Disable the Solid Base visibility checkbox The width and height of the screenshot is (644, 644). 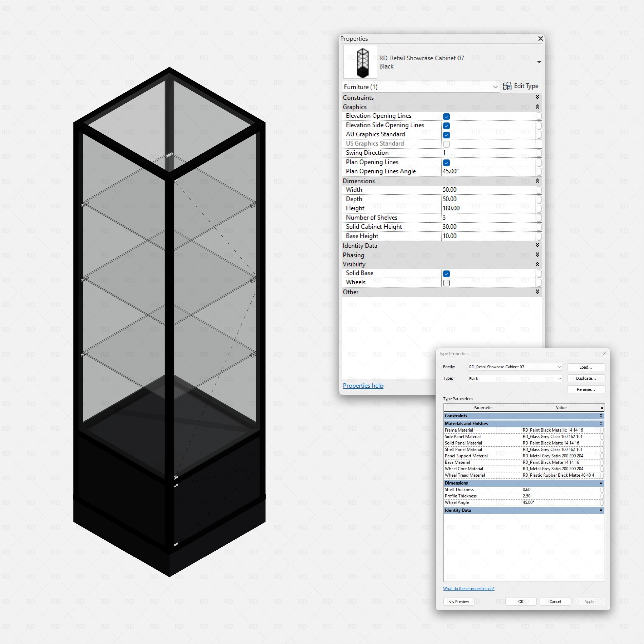[x=446, y=274]
